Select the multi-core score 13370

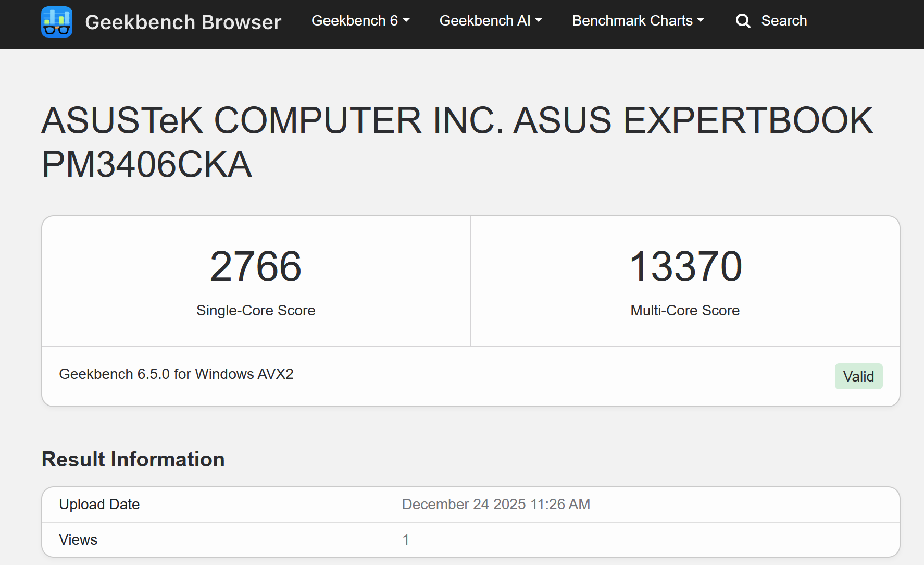pyautogui.click(x=685, y=266)
